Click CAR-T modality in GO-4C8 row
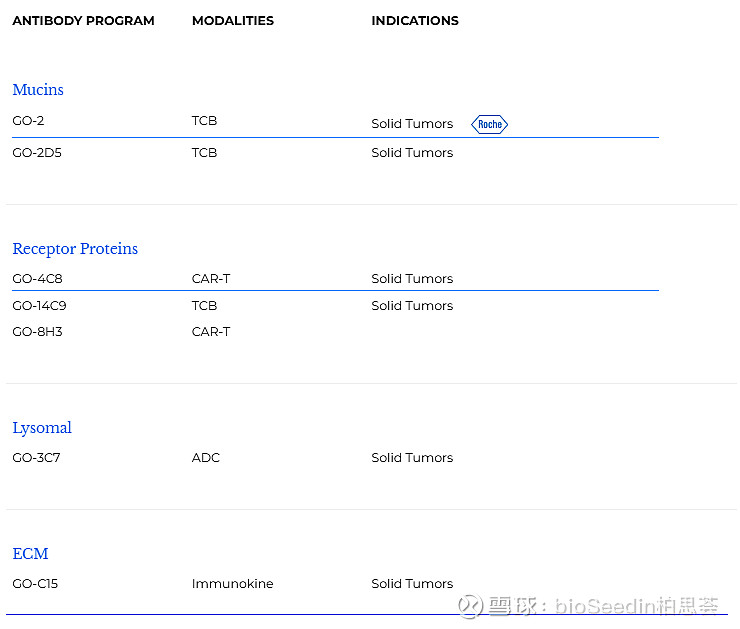 click(x=211, y=279)
